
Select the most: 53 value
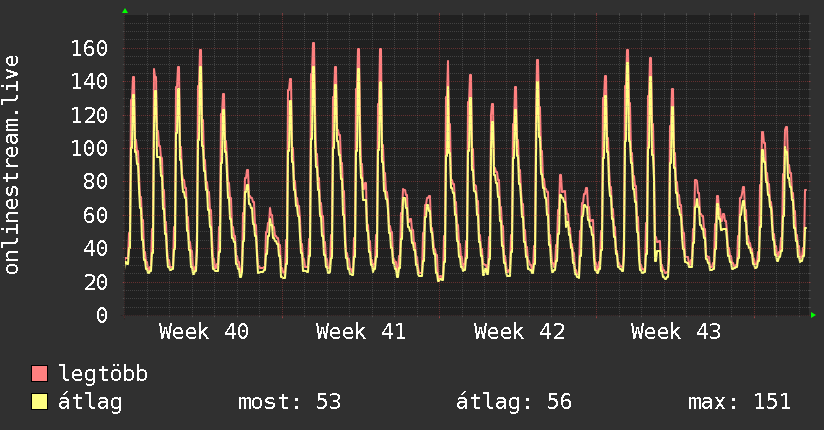290,402
